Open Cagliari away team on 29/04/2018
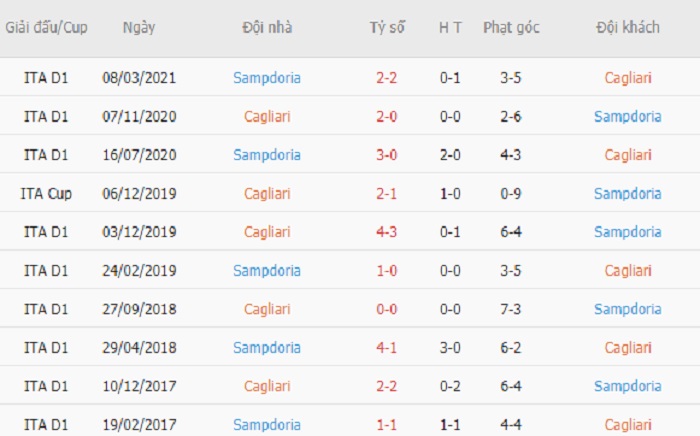 point(628,348)
